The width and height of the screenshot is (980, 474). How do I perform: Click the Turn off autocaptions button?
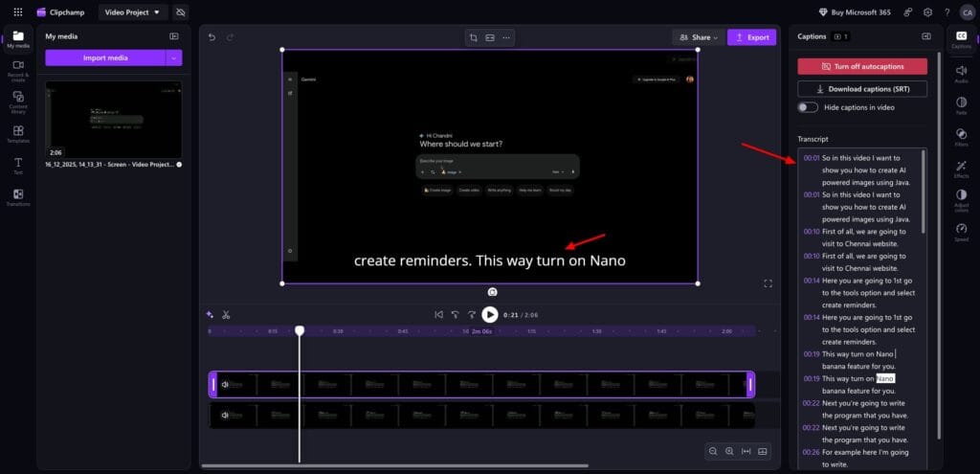pyautogui.click(x=861, y=66)
